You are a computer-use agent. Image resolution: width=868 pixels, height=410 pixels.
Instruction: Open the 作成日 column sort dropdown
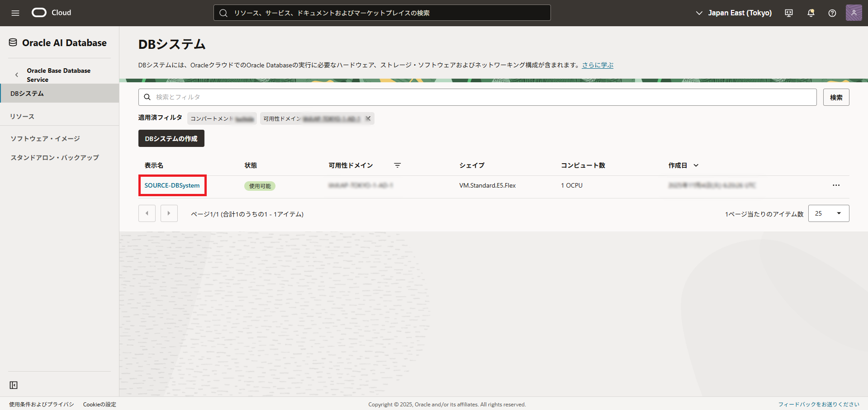point(696,165)
